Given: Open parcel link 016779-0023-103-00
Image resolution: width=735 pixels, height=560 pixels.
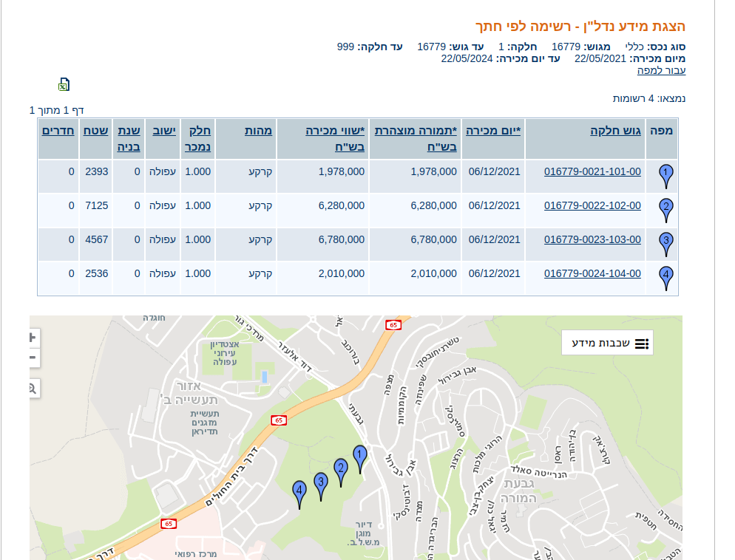Looking at the screenshot, I should (x=592, y=239).
